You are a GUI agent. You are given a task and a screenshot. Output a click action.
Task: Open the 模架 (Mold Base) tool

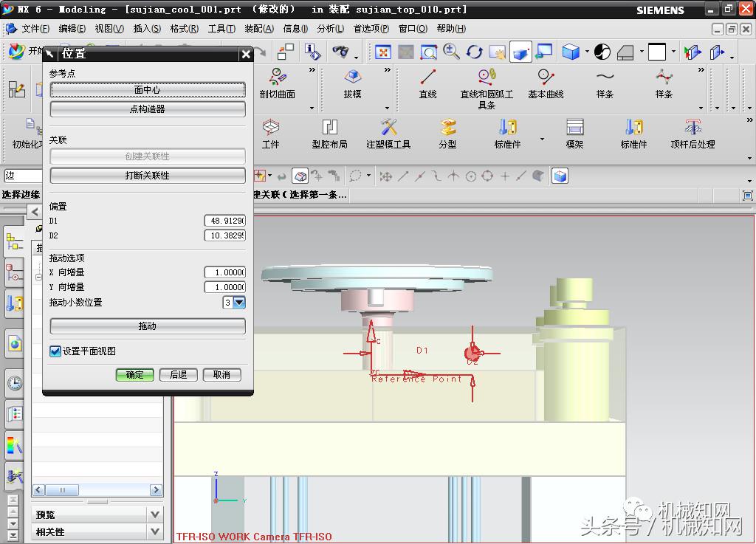(x=574, y=134)
